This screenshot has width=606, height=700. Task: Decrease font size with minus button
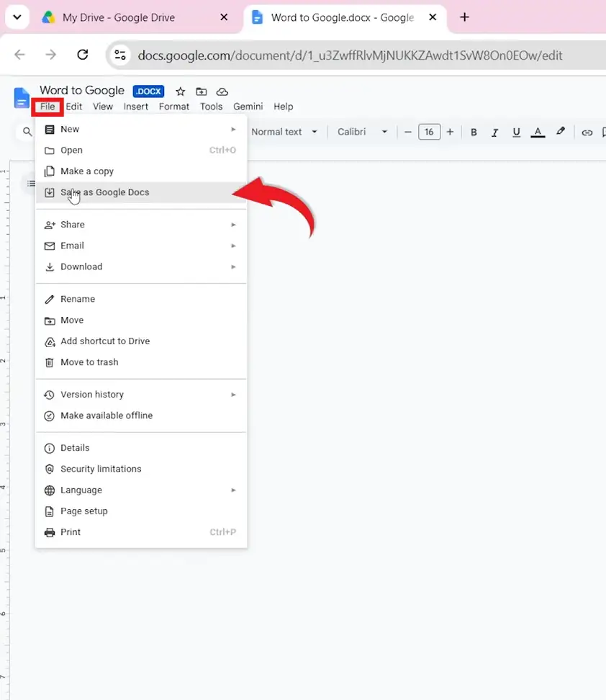click(408, 132)
